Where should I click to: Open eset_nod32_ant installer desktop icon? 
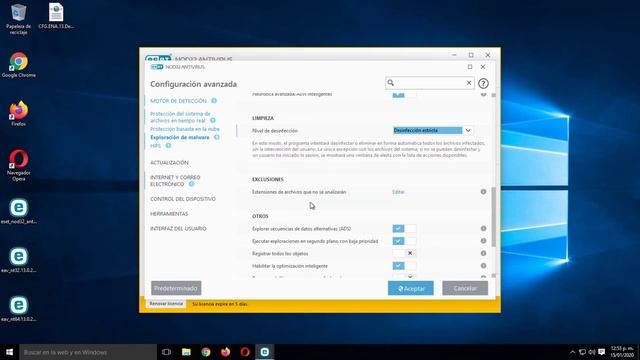click(18, 211)
